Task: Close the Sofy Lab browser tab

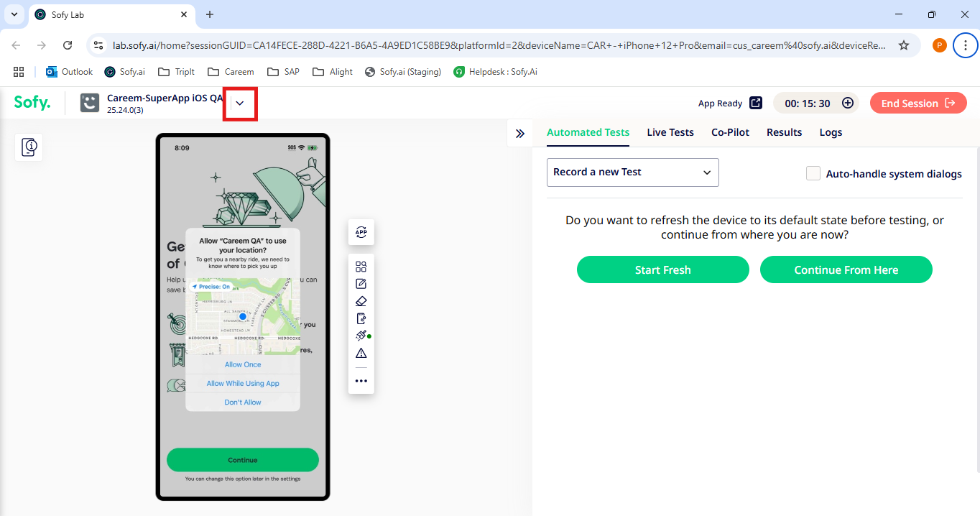Action: (184, 14)
